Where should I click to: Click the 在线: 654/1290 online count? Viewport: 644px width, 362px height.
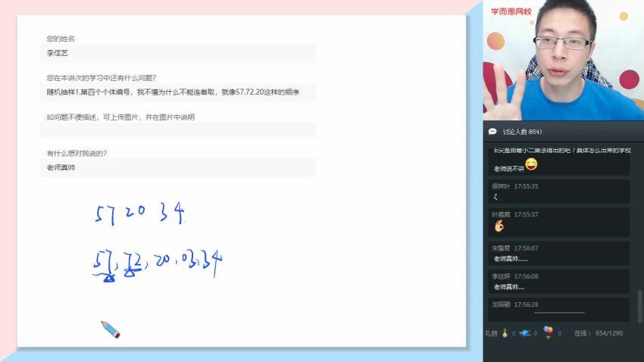(599, 333)
